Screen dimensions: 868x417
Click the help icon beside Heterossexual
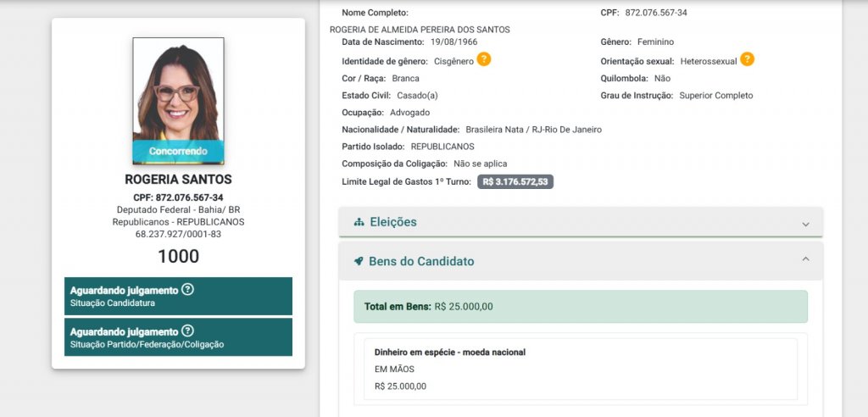[748, 59]
